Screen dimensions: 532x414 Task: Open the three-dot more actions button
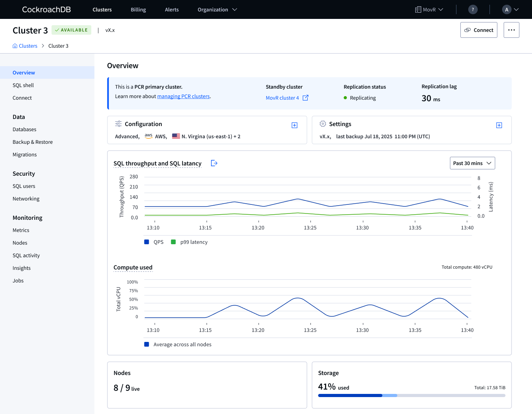pyautogui.click(x=512, y=30)
